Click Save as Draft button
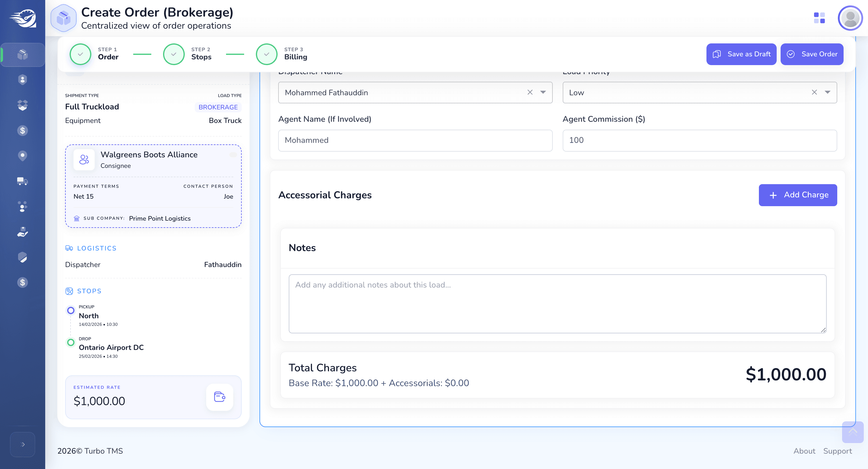The image size is (868, 469). tap(741, 54)
